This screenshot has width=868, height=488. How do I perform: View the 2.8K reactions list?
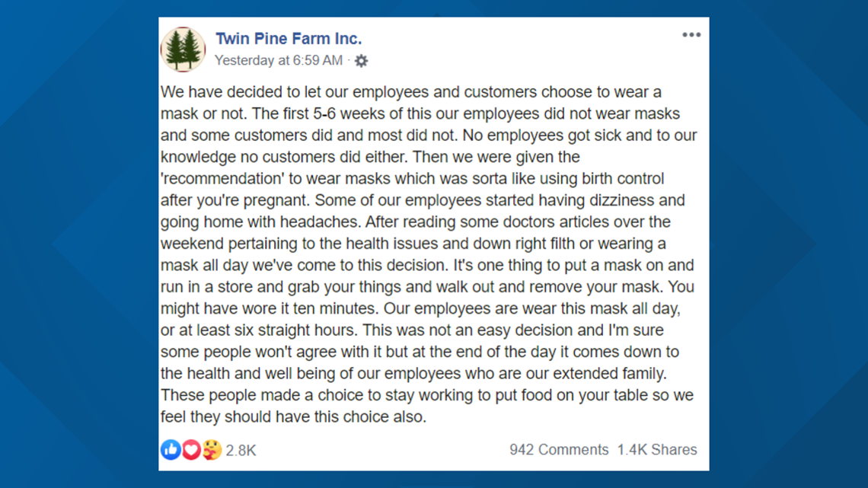click(x=241, y=451)
